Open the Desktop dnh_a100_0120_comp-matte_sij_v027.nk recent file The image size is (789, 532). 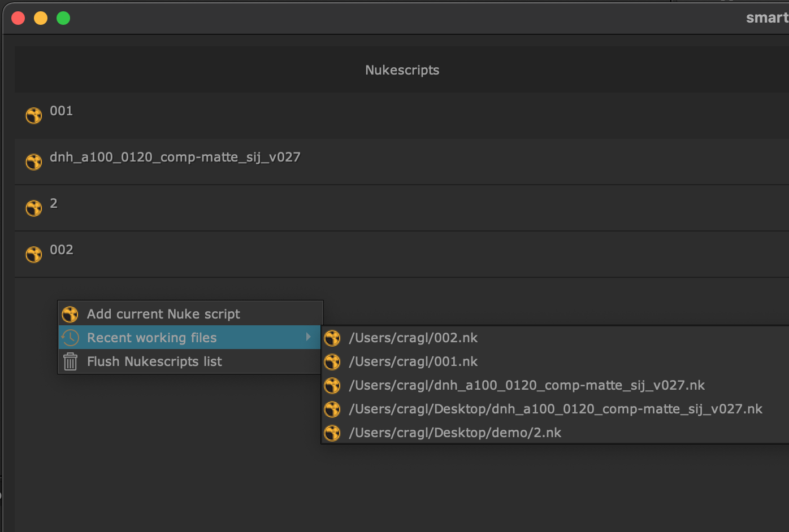pyautogui.click(x=555, y=409)
